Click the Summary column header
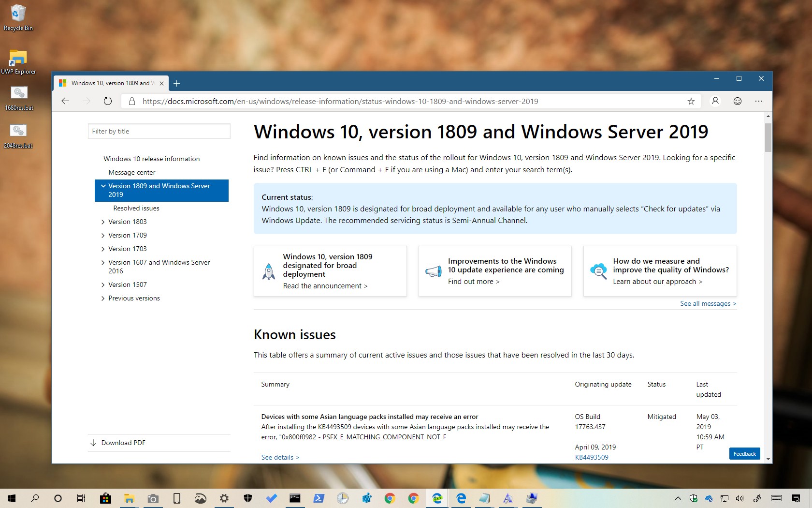 point(275,384)
